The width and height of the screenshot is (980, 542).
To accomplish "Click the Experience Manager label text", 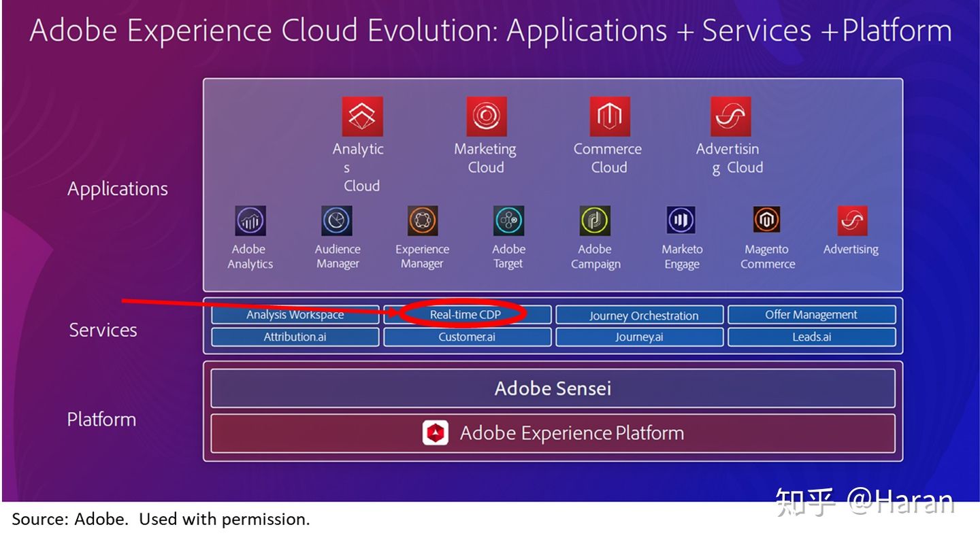I will click(x=422, y=256).
